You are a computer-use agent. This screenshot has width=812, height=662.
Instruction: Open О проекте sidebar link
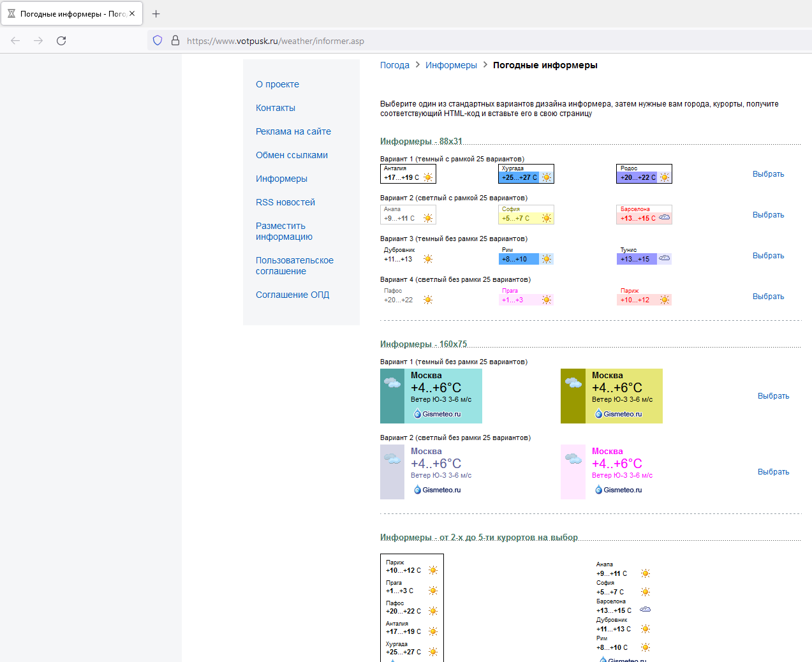point(277,84)
